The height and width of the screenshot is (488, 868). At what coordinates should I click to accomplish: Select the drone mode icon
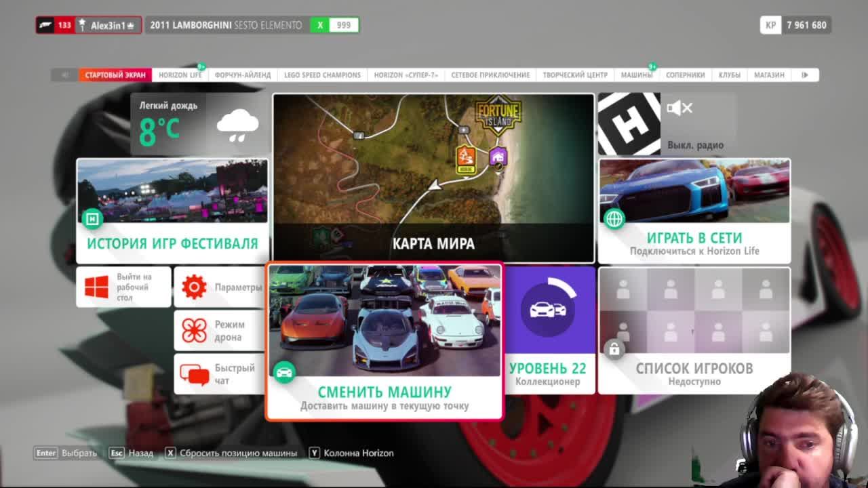pyautogui.click(x=194, y=330)
